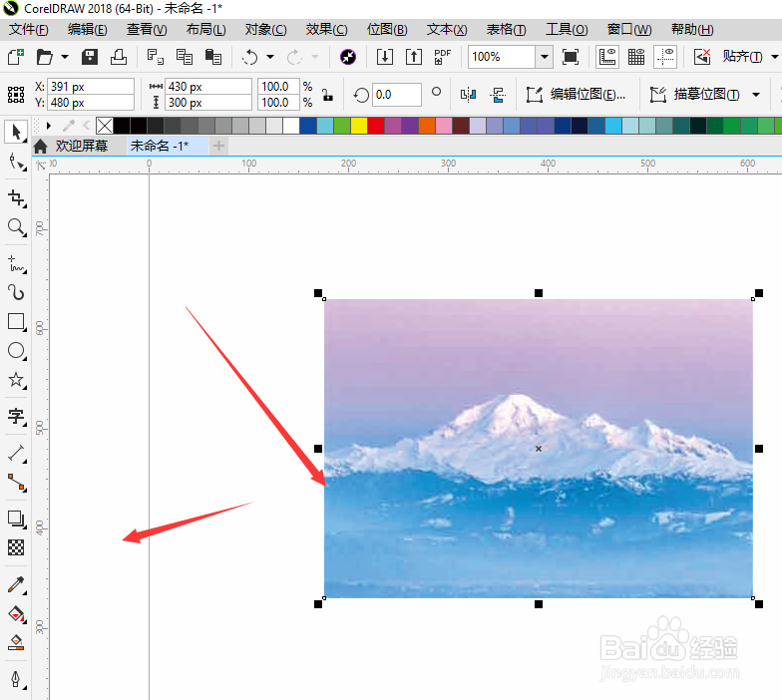
Task: Select the Text tool
Action: [x=16, y=415]
